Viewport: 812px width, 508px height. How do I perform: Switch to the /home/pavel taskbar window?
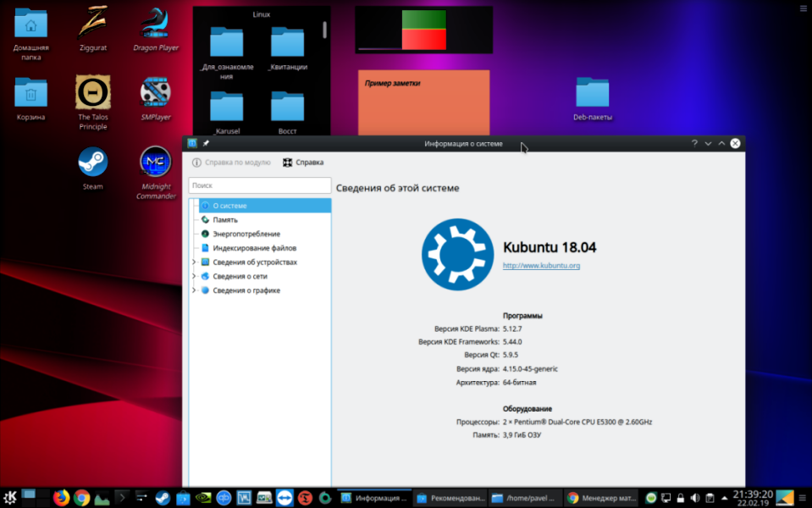(x=522, y=498)
